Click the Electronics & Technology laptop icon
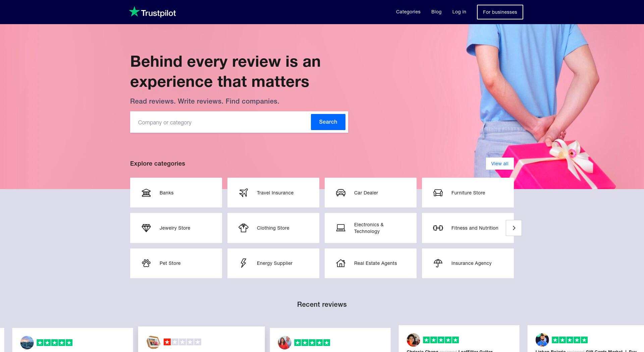The image size is (644, 352). 341,228
